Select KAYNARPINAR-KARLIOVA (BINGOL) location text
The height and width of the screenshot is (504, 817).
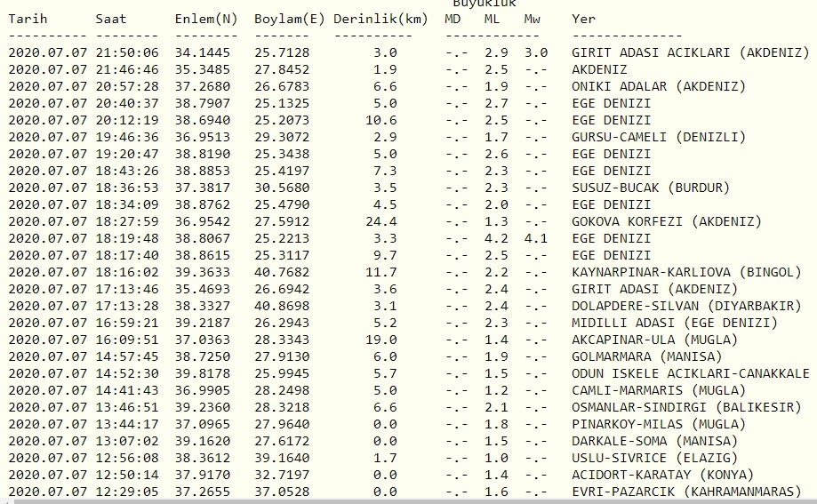(x=686, y=272)
